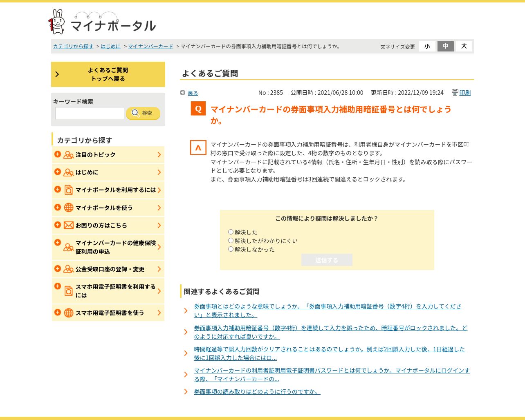Click the text No : 2385
The height and width of the screenshot is (420, 525).
[270, 93]
